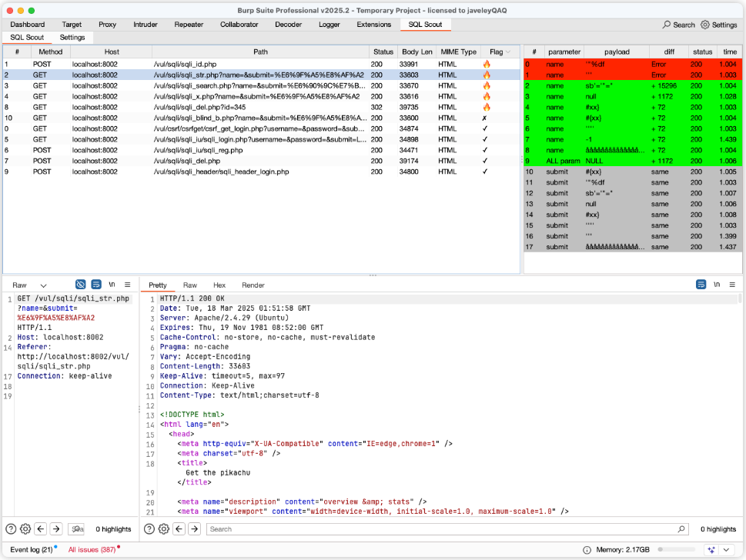Sort by Flag column dropdown arrow

point(508,52)
